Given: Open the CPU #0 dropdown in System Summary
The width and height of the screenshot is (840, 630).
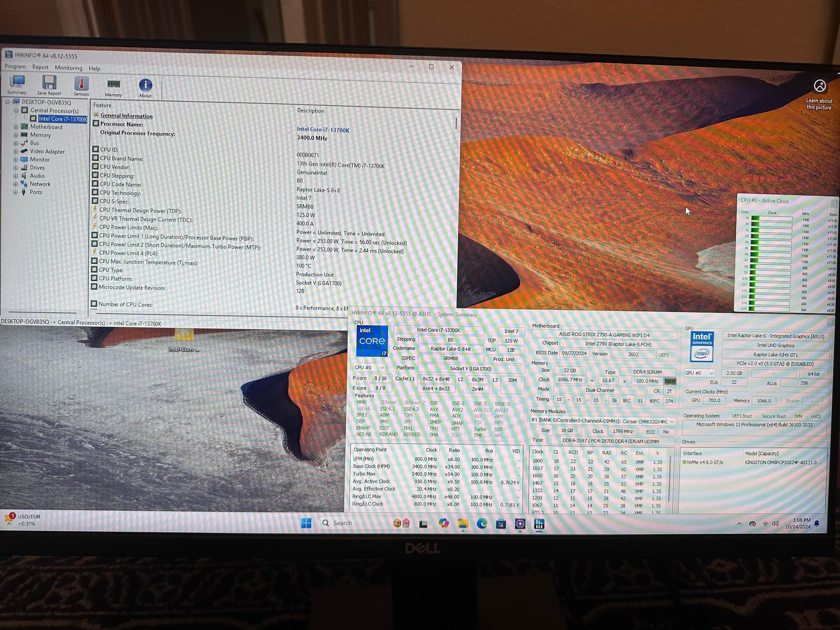Looking at the screenshot, I should click(369, 367).
